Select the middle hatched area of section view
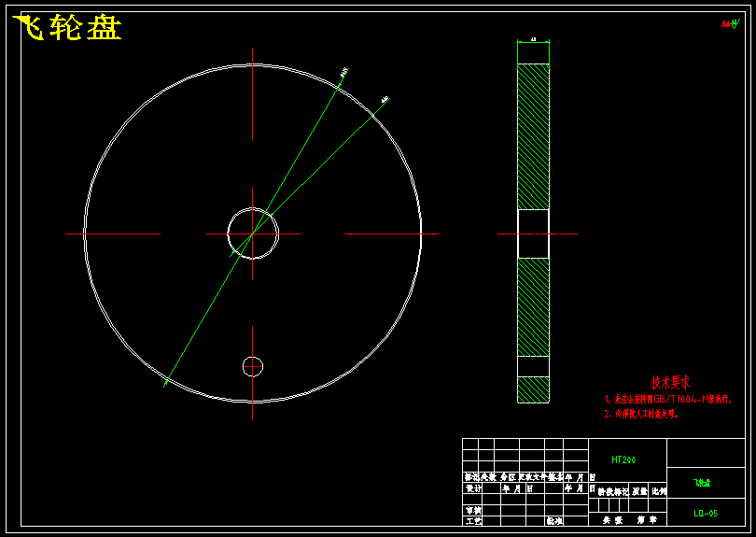The height and width of the screenshot is (537, 756). tap(533, 307)
